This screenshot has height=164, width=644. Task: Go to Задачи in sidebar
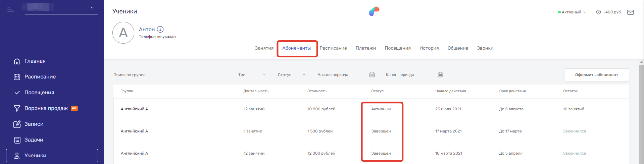pos(34,140)
